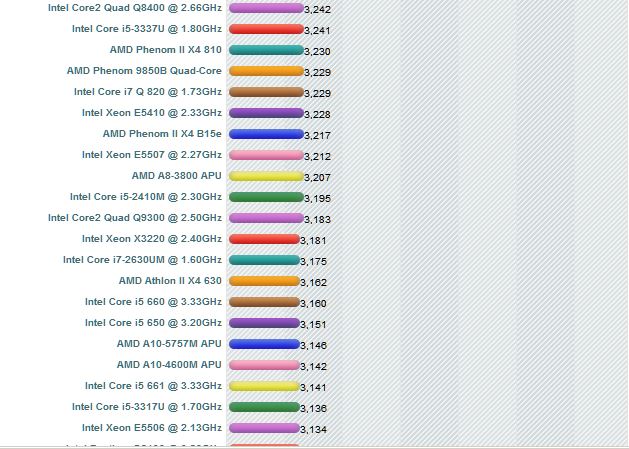Image resolution: width=629 pixels, height=449 pixels.
Task: Click the orange bar for Phenom 9850B
Action: tap(266, 71)
